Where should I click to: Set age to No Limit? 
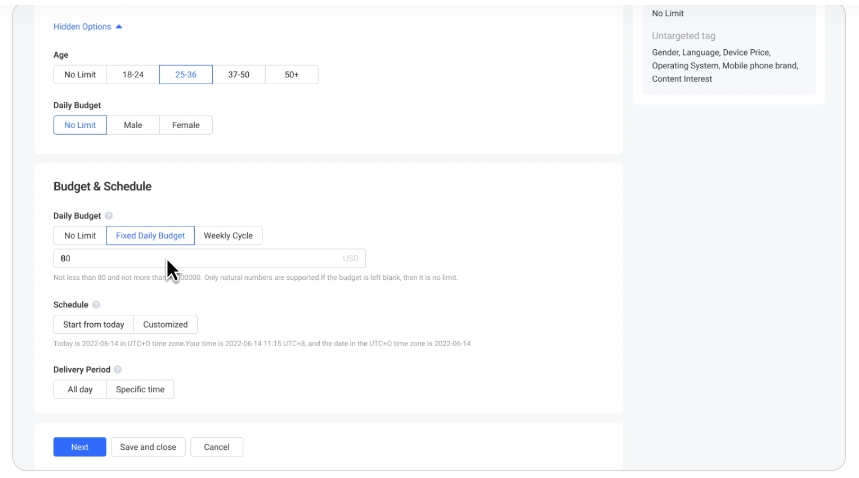[80, 75]
